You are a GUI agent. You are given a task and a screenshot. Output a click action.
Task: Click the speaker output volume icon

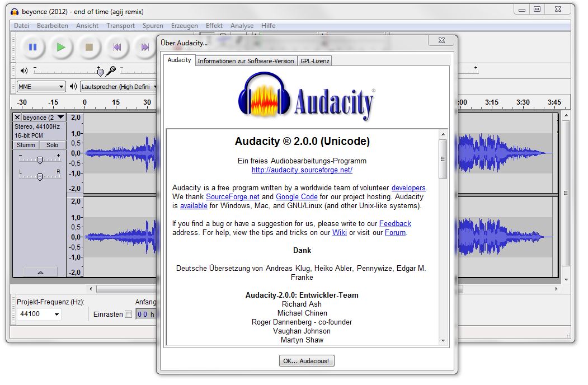(24, 71)
